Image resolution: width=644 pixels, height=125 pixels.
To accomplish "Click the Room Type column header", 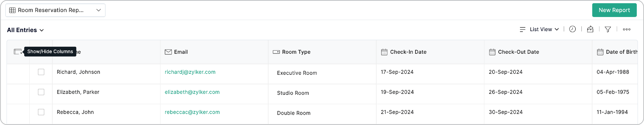I will click(x=296, y=52).
